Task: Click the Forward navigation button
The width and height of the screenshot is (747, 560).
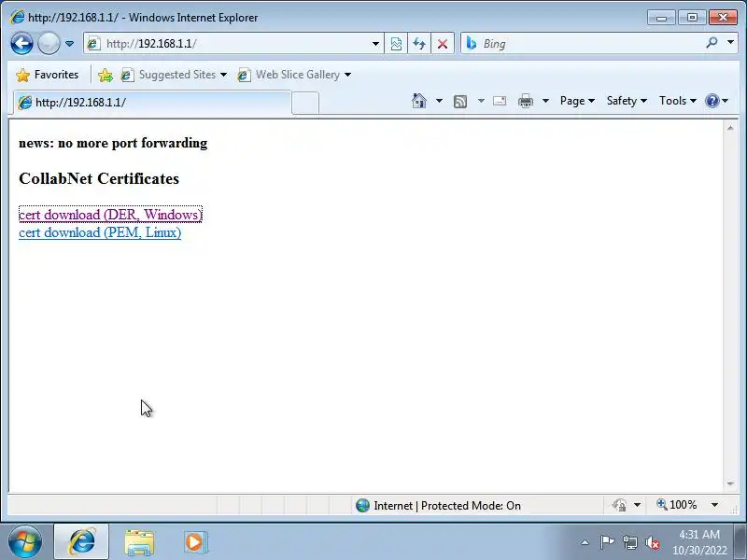Action: pyautogui.click(x=49, y=43)
